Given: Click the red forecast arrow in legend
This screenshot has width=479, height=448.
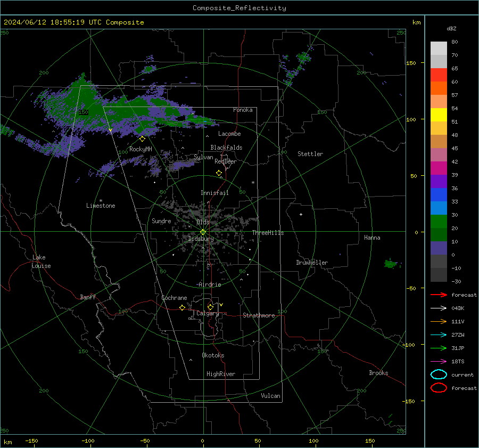Looking at the screenshot, I should [439, 295].
